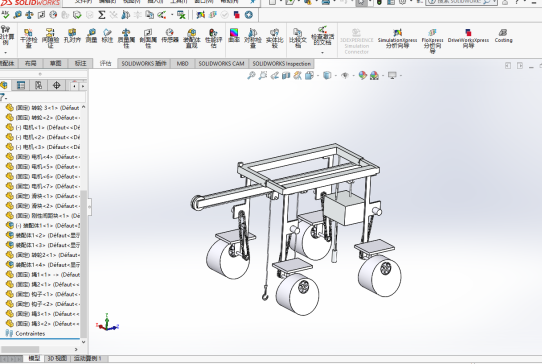Expand the 设计算例 design study dropdown arrow

6,53
